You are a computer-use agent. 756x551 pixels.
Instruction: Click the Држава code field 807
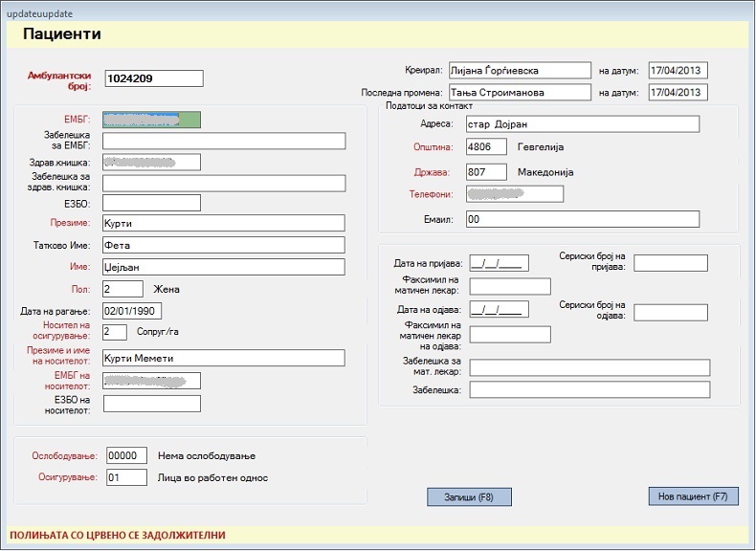(x=486, y=172)
